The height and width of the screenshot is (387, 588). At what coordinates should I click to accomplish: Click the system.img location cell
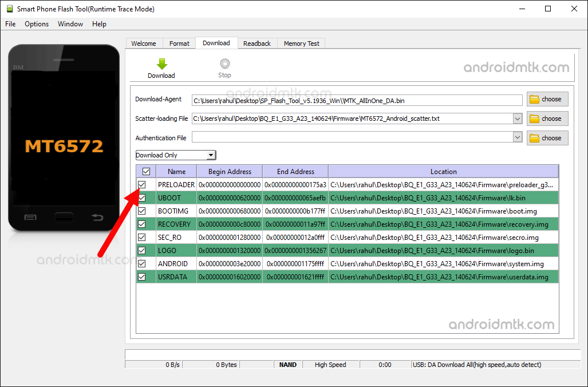(x=444, y=263)
